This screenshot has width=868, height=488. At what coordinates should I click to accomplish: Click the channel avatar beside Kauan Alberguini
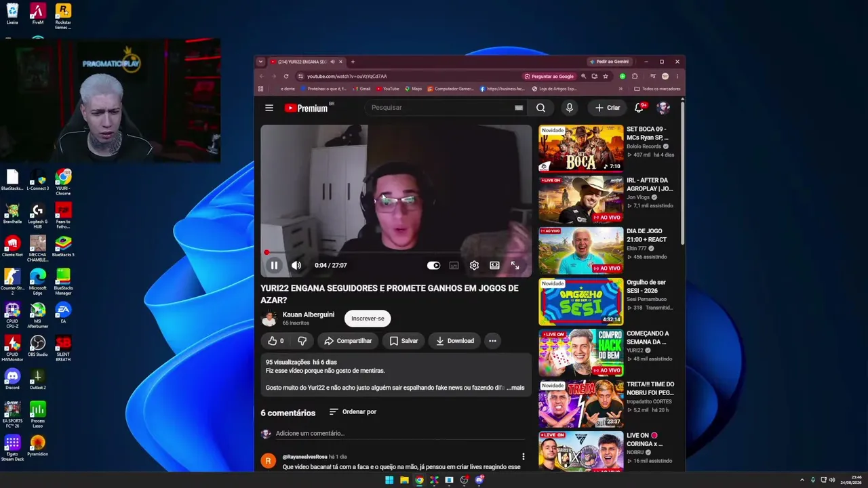click(x=269, y=318)
